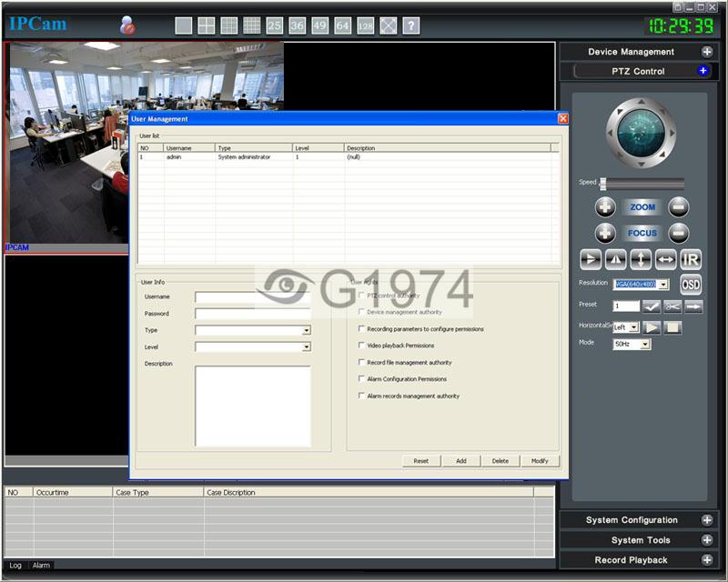Switch to the 4-camera grid layout
The height and width of the screenshot is (582, 728).
coord(207,25)
